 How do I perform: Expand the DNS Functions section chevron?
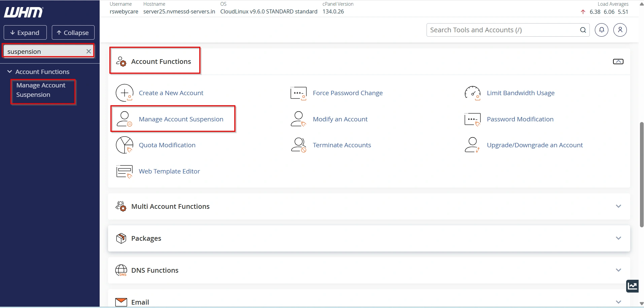[618, 270]
